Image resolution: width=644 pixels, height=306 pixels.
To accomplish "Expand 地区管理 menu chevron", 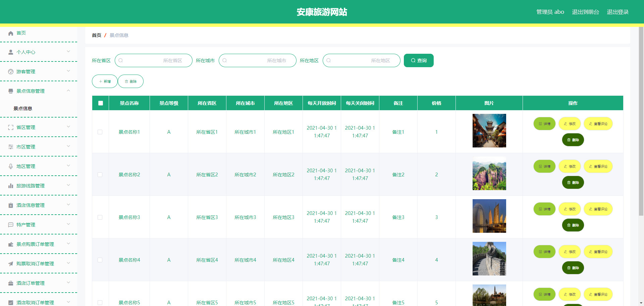I will [68, 166].
